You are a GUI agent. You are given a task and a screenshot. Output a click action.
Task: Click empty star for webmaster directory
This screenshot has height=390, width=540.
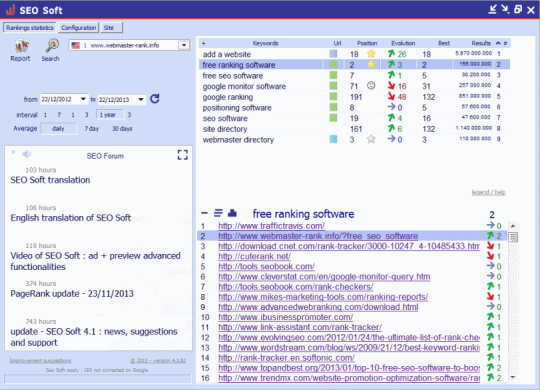click(371, 139)
